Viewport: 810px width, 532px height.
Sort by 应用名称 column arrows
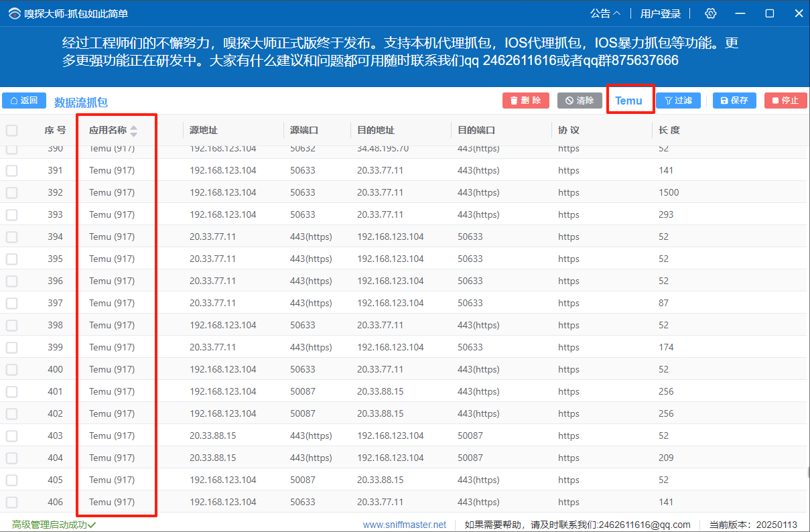pos(133,131)
